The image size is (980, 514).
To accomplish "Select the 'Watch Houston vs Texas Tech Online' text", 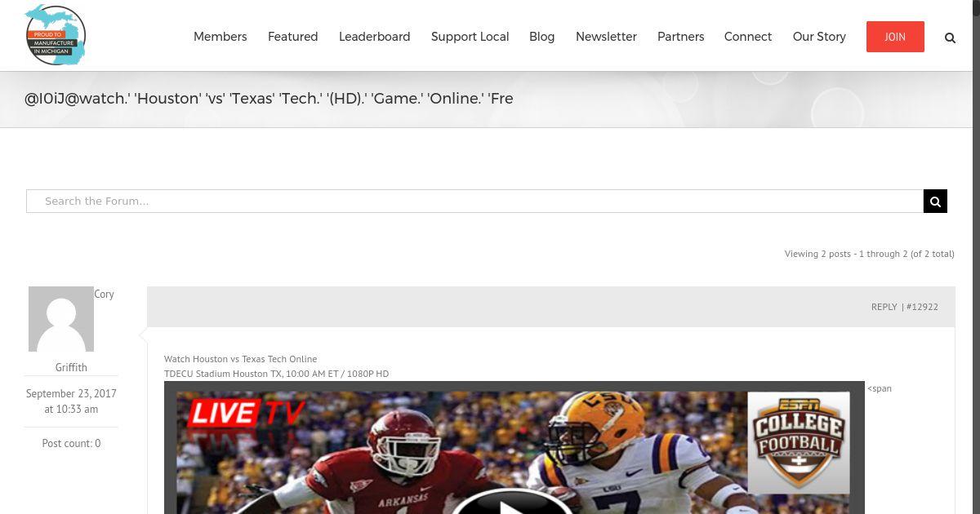I will point(240,359).
